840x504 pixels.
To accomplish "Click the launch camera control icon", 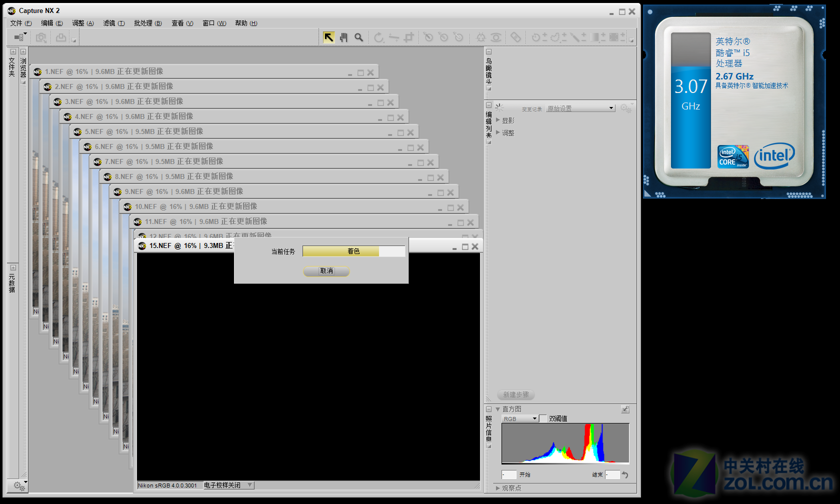I will [x=41, y=37].
